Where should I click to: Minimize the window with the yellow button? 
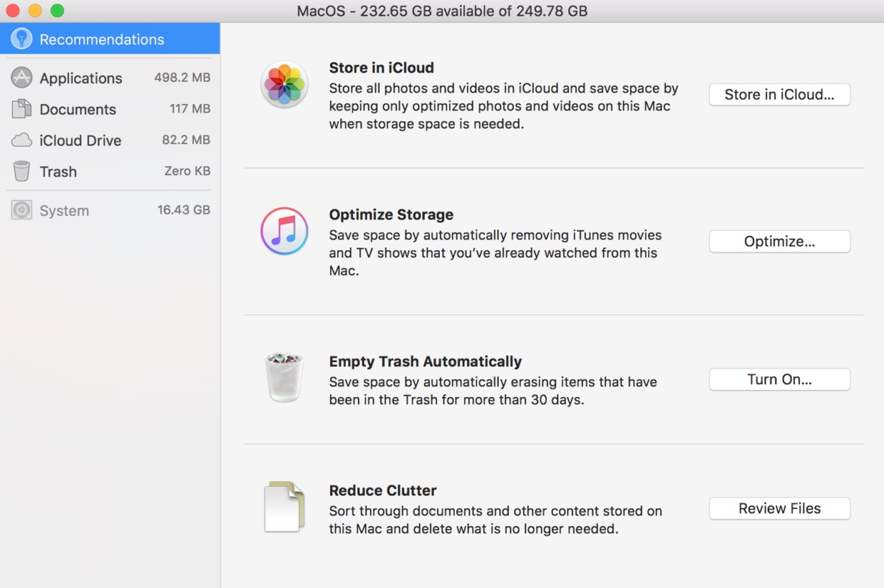click(35, 11)
